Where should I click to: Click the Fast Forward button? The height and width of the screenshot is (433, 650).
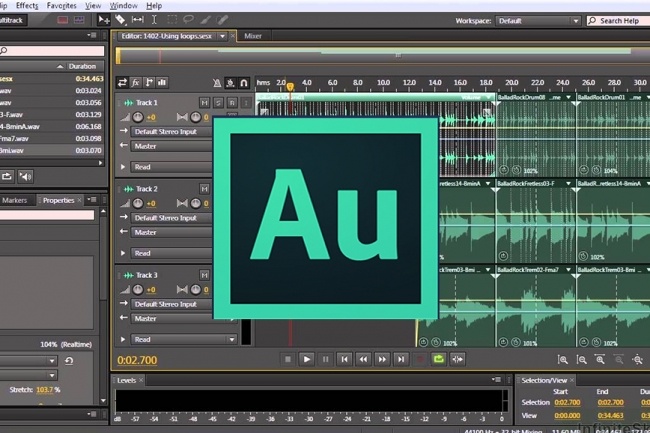pos(382,359)
